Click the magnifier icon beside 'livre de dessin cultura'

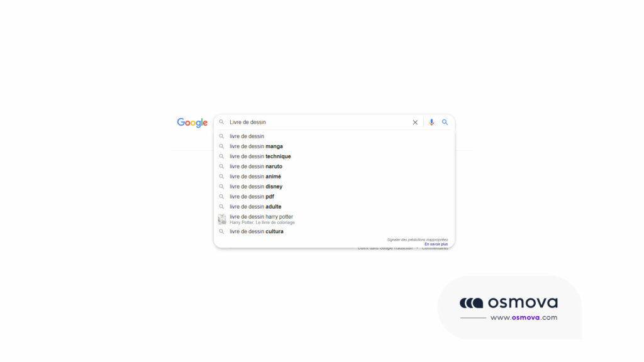coord(221,231)
